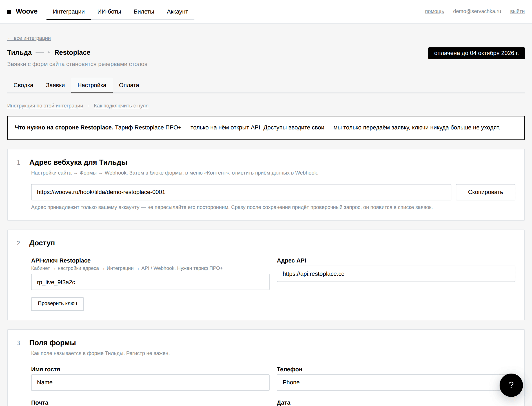Click the Проверить ключ button

[x=57, y=304]
